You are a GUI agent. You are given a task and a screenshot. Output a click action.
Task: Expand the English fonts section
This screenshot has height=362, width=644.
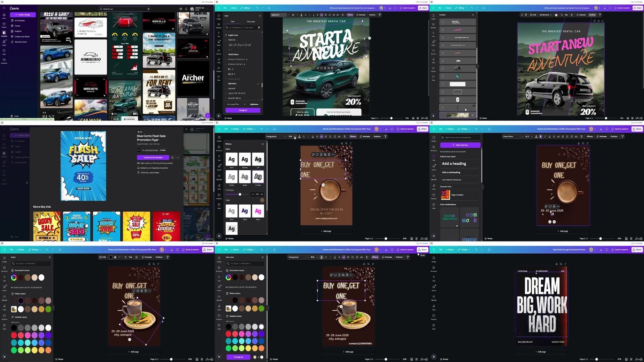point(226,35)
